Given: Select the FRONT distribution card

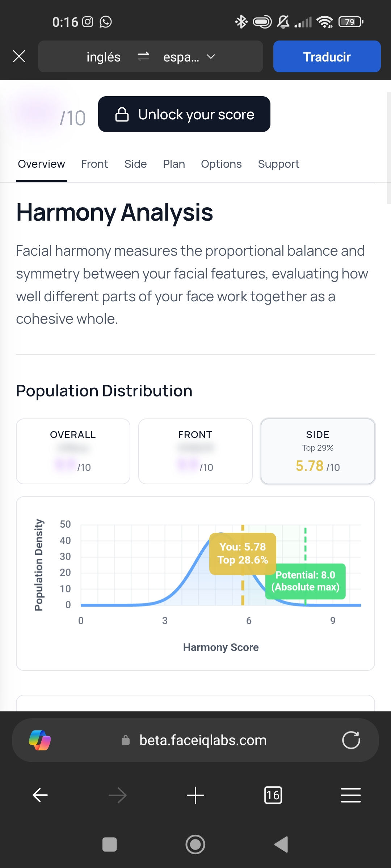Looking at the screenshot, I should coord(195,451).
